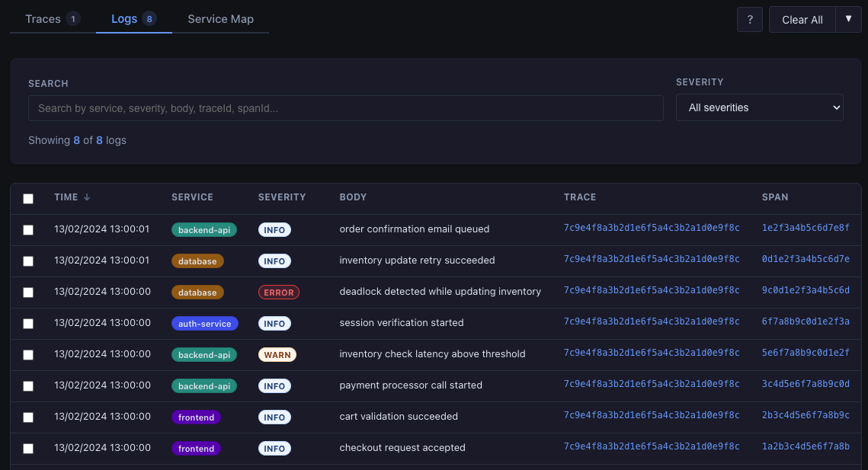Click backend-api badge in payment processor row

204,386
